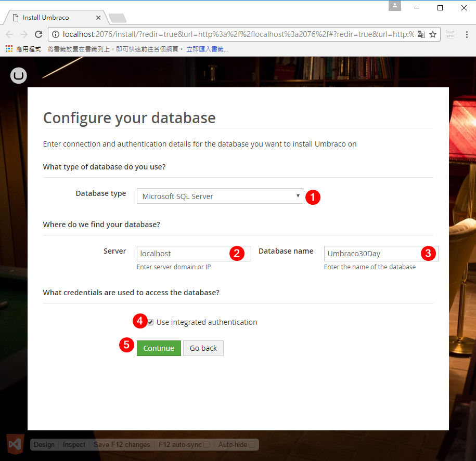This screenshot has height=461, width=476.
Task: Click the Database name input field
Action: [x=381, y=254]
